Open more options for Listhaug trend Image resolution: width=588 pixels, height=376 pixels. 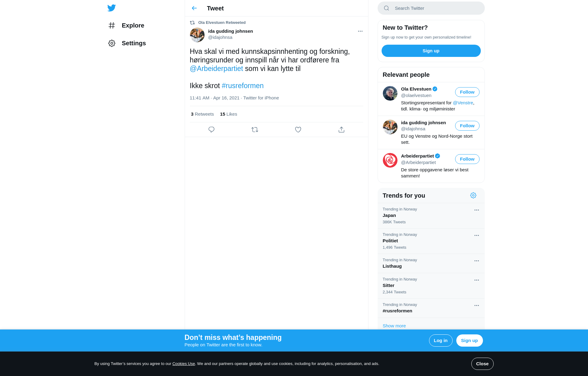477,261
